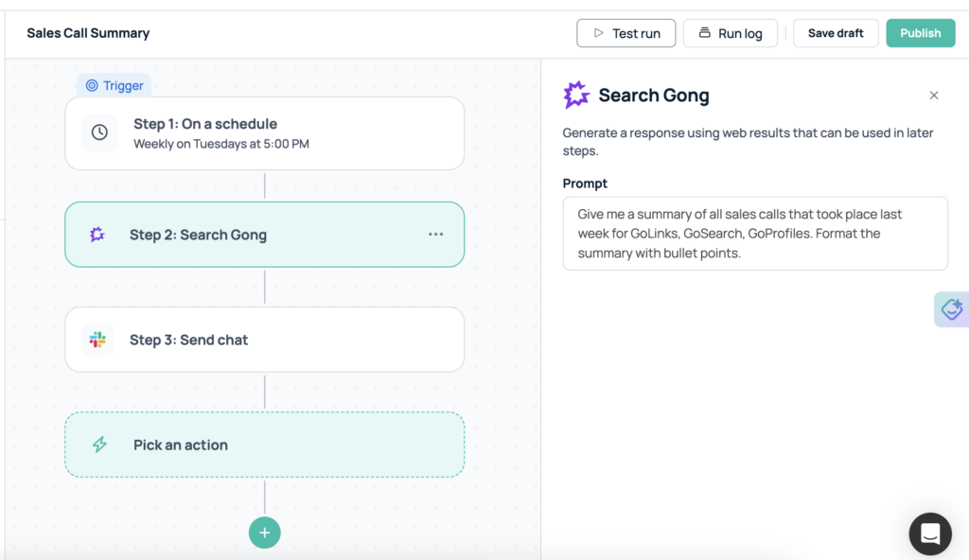Select Step 3: Send chat card
This screenshot has height=560, width=969.
click(x=264, y=340)
